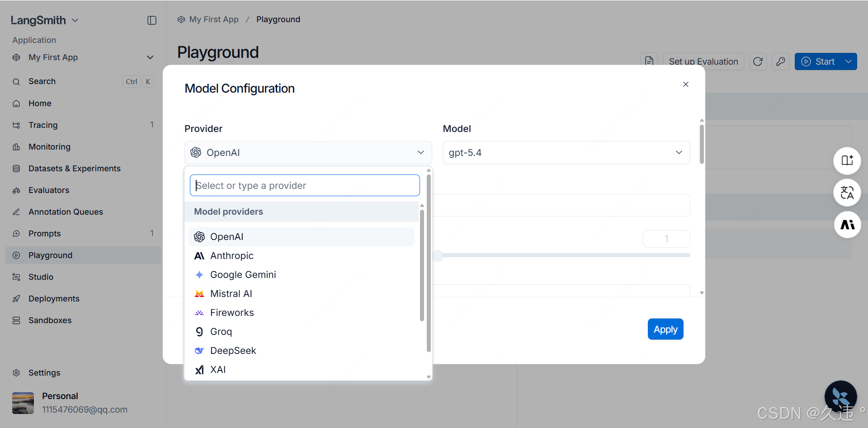Click the floating reading-mode book icon
This screenshot has height=428, width=868.
847,161
